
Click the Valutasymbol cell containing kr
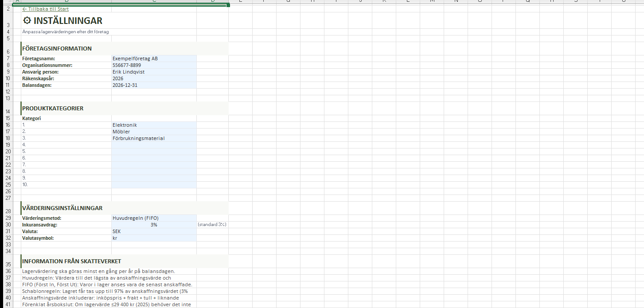pyautogui.click(x=154, y=238)
